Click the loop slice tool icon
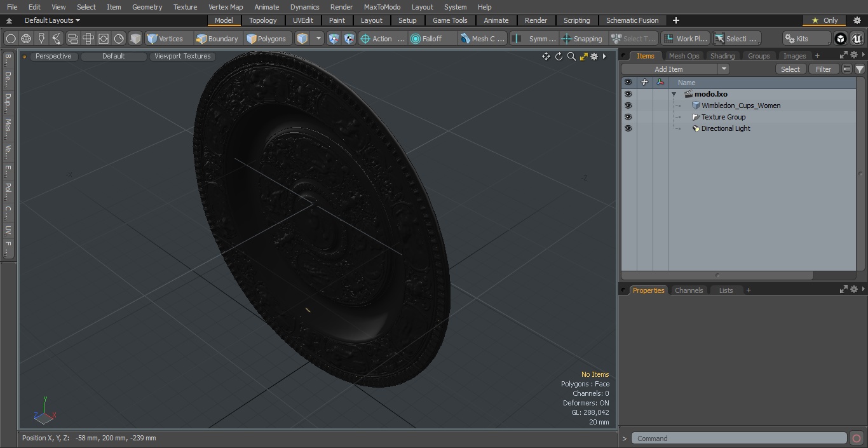This screenshot has width=868, height=448. point(72,39)
